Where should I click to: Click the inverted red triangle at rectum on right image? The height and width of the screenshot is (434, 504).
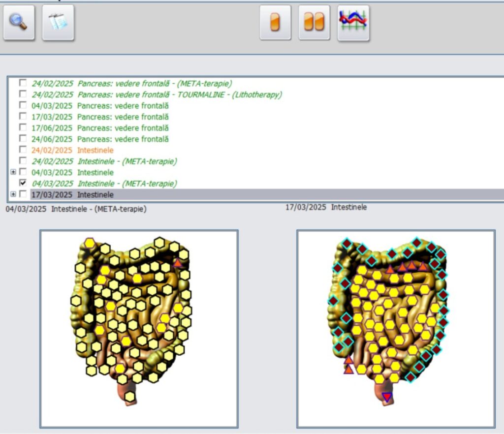tap(387, 397)
